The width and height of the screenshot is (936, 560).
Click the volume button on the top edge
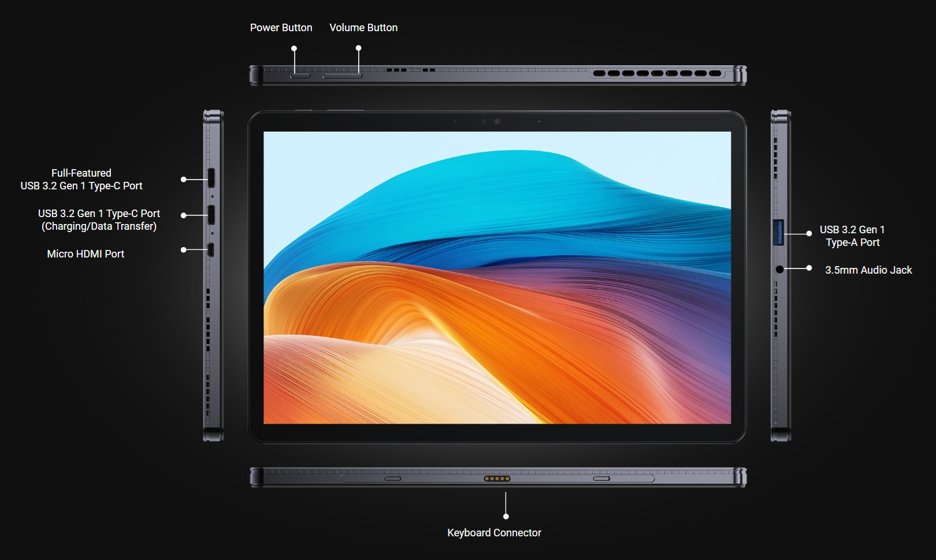click(x=342, y=76)
